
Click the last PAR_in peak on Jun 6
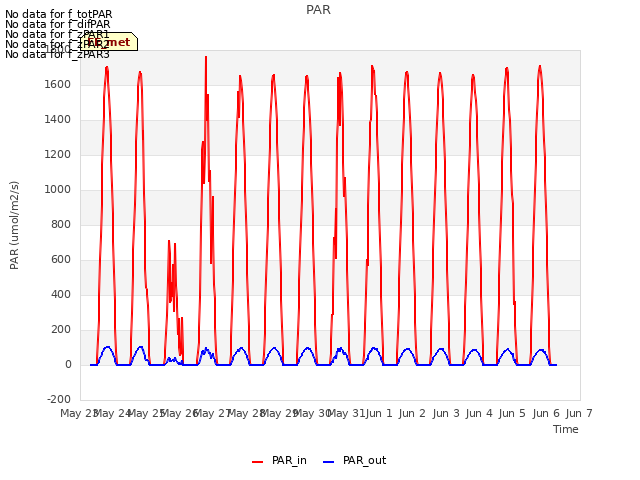pos(540,66)
